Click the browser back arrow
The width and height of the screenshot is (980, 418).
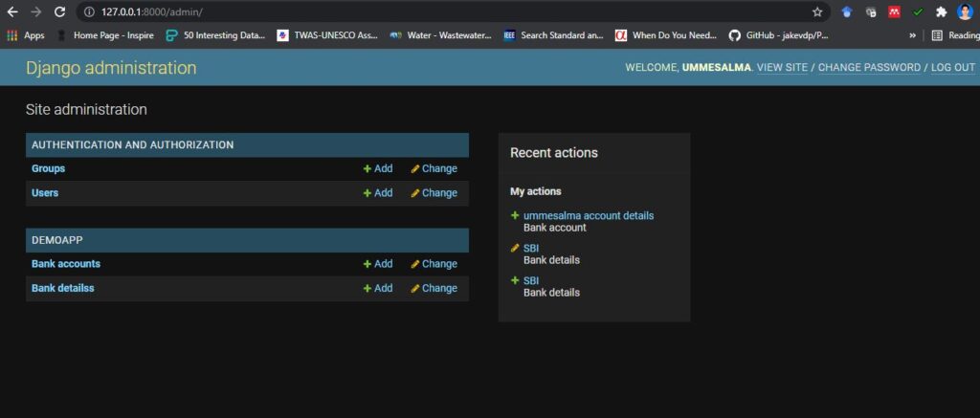[x=11, y=11]
